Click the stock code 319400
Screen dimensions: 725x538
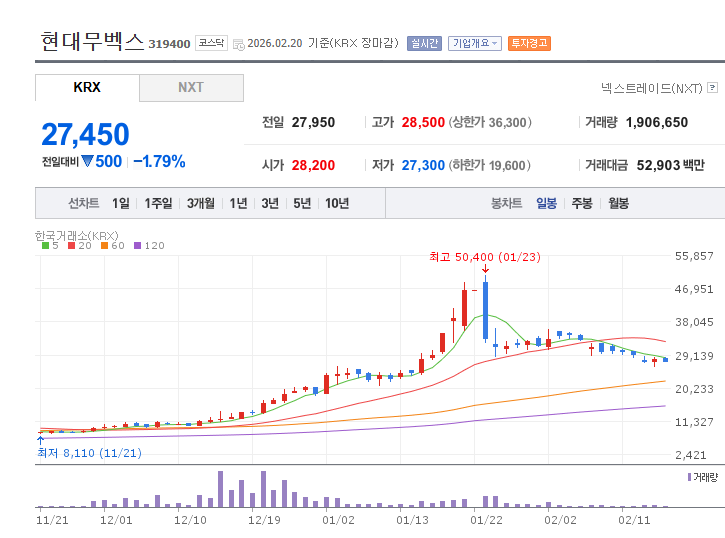(x=169, y=44)
